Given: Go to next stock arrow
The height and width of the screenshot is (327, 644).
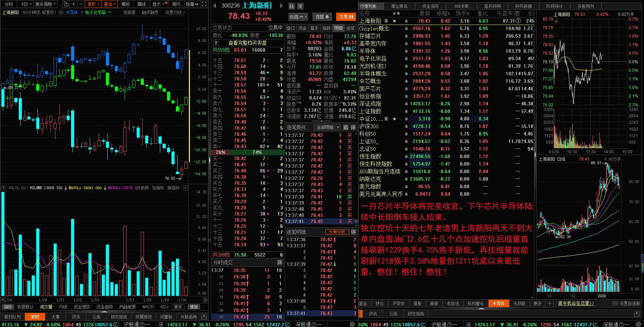Looking at the screenshot, I should (x=281, y=5).
